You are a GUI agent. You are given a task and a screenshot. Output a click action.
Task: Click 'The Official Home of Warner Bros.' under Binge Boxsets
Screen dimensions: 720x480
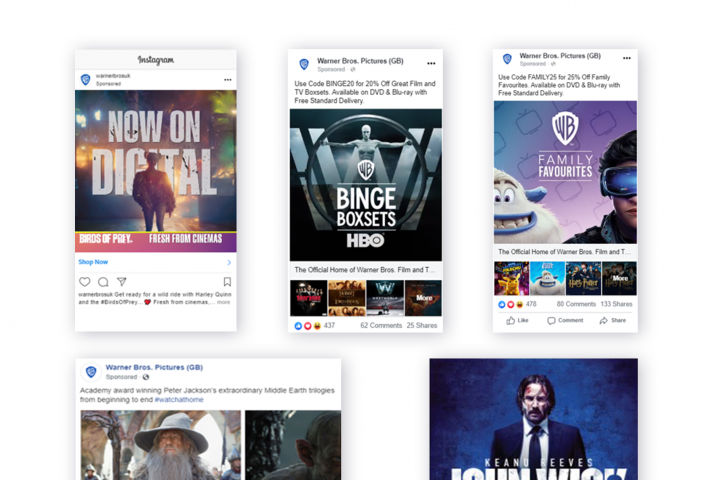365,270
